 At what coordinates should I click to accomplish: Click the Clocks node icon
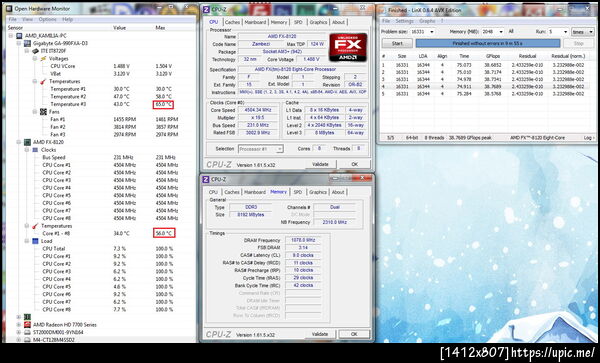point(35,150)
